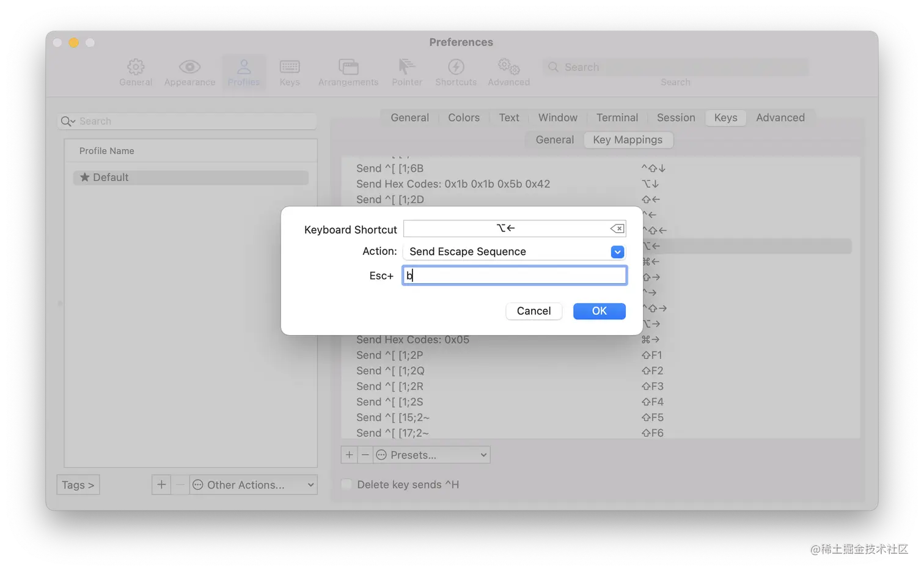Switch to the Advanced profile tab
924x571 pixels.
(780, 118)
